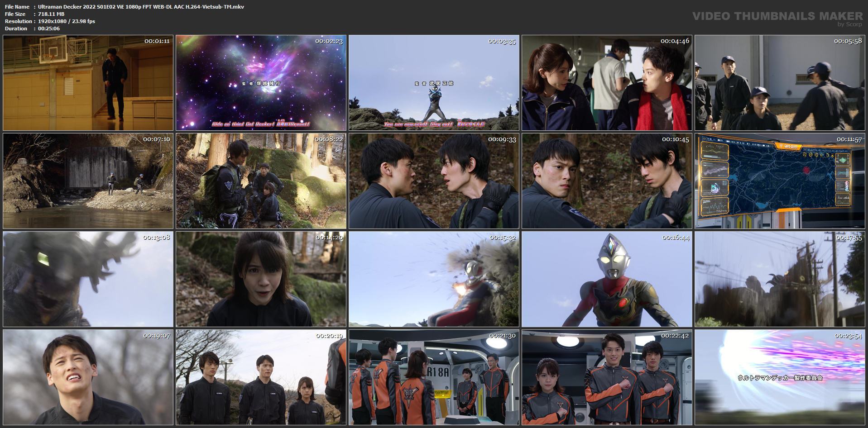Select the thumbnail timestamped 00:20:19

pyautogui.click(x=261, y=377)
